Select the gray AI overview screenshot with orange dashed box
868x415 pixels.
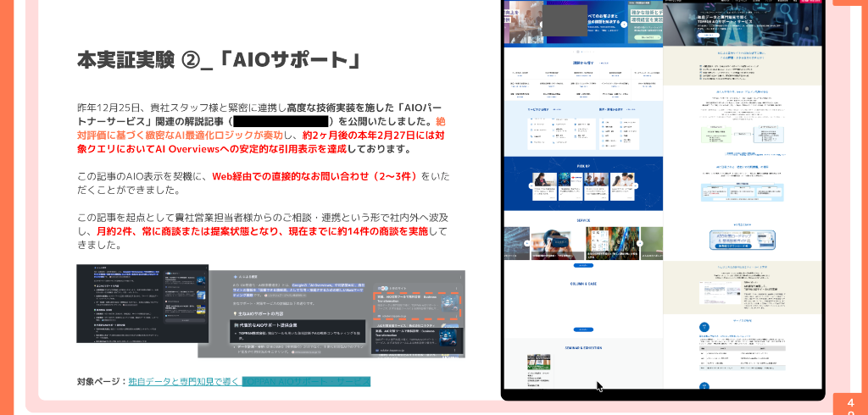pos(331,313)
